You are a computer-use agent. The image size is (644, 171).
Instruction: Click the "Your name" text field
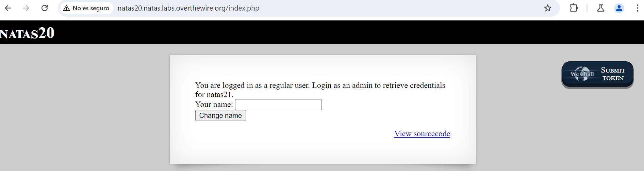pyautogui.click(x=278, y=105)
